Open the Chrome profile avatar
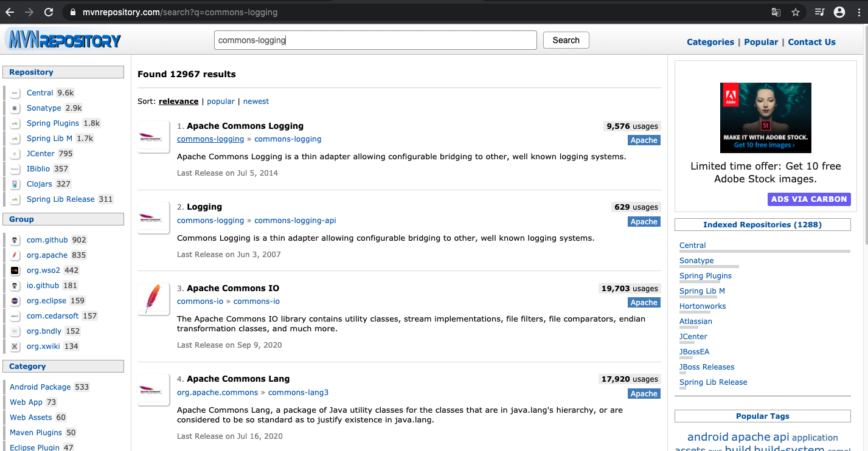This screenshot has width=868, height=451. click(x=839, y=12)
